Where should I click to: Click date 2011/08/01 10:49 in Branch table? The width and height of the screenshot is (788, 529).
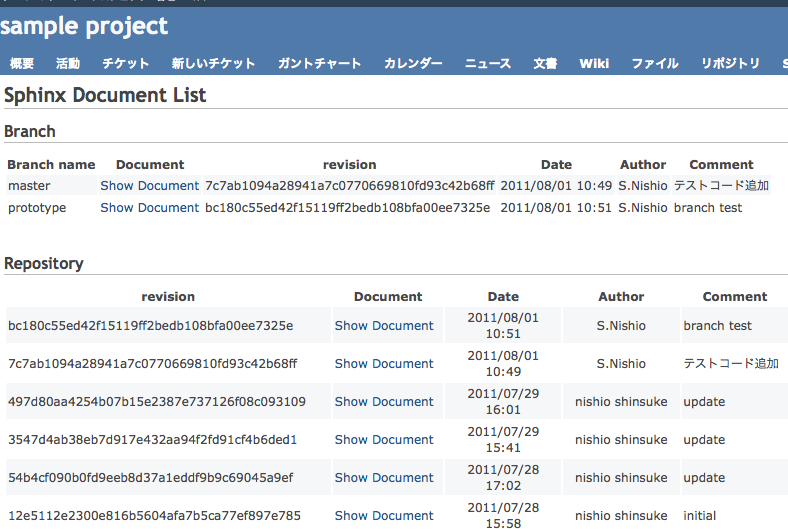click(556, 186)
